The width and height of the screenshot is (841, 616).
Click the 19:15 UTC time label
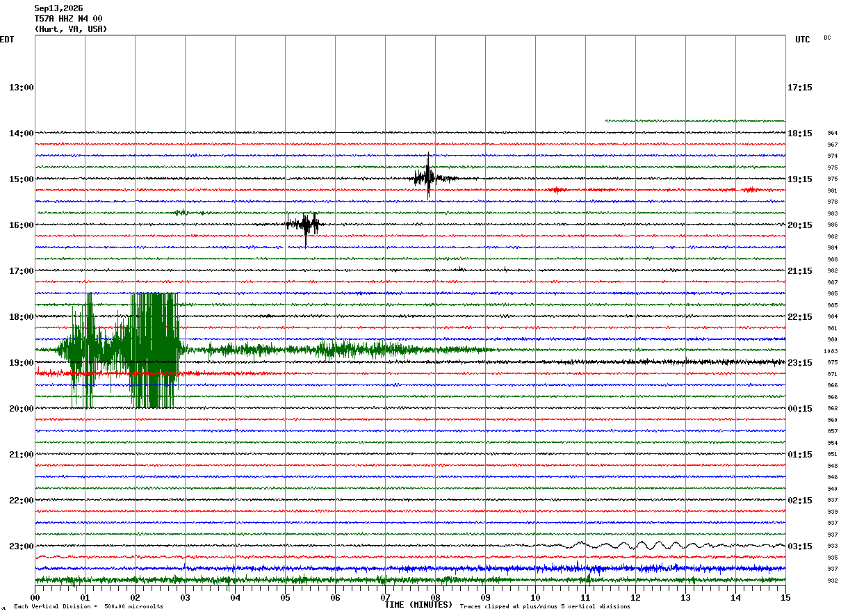[x=800, y=179]
